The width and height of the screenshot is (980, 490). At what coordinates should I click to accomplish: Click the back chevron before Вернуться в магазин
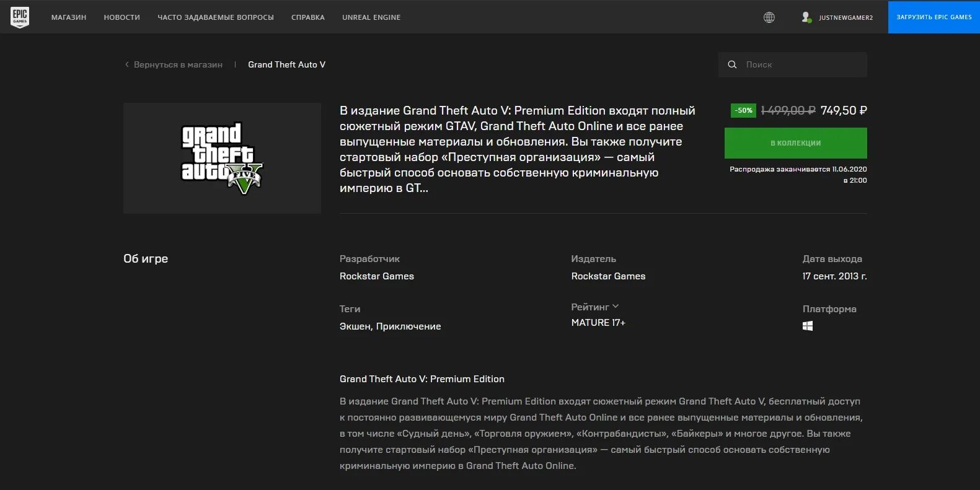pos(127,64)
